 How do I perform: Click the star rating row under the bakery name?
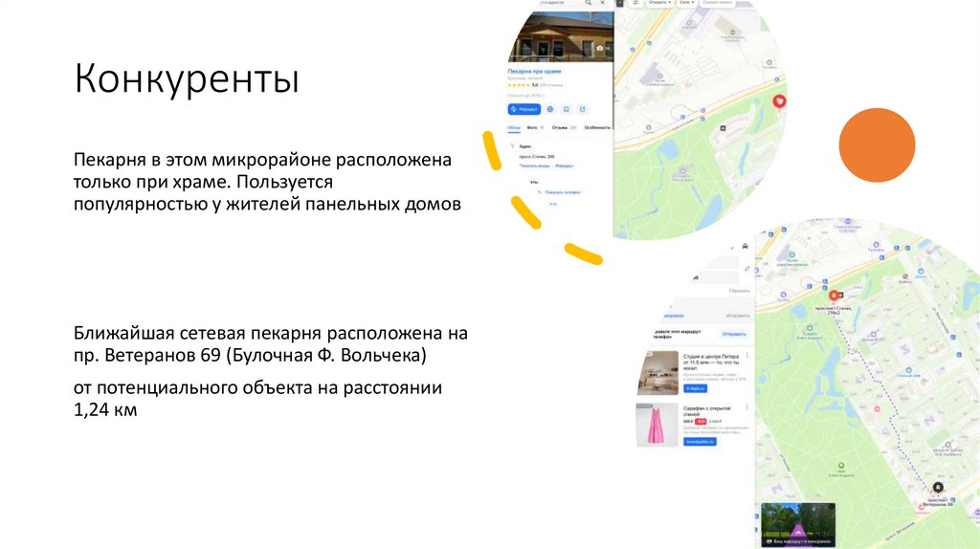(535, 85)
